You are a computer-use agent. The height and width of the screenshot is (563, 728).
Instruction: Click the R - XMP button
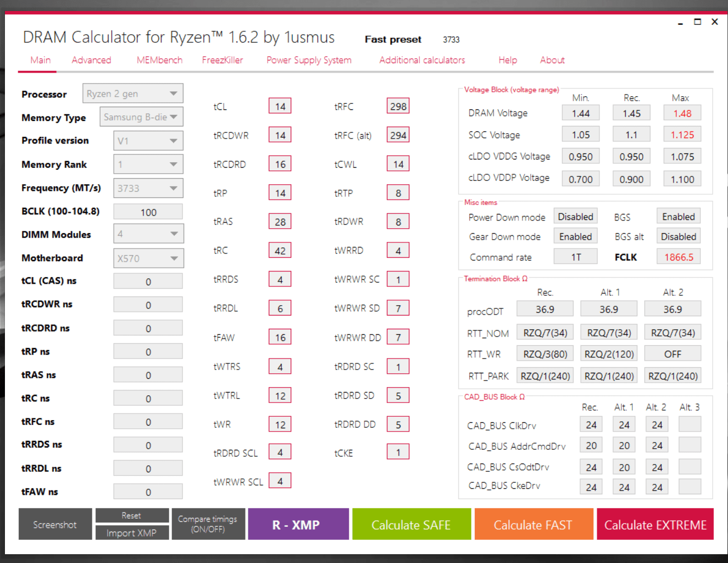coord(298,524)
